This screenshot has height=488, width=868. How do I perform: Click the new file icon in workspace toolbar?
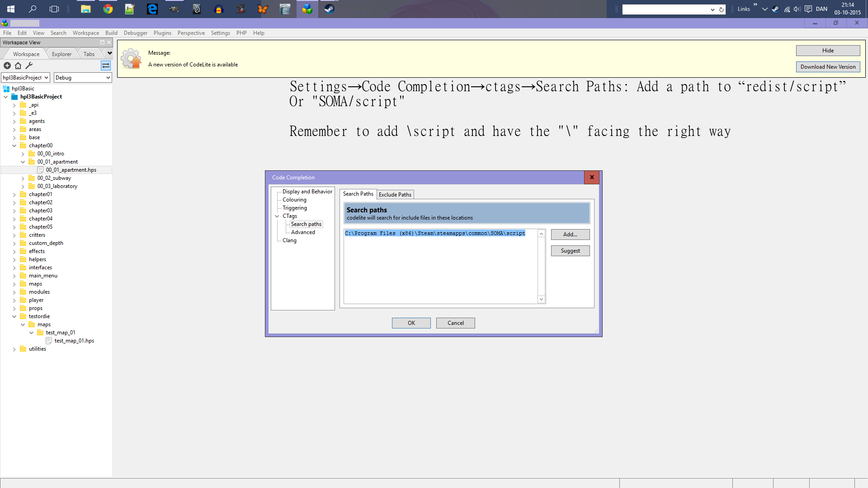(7, 66)
